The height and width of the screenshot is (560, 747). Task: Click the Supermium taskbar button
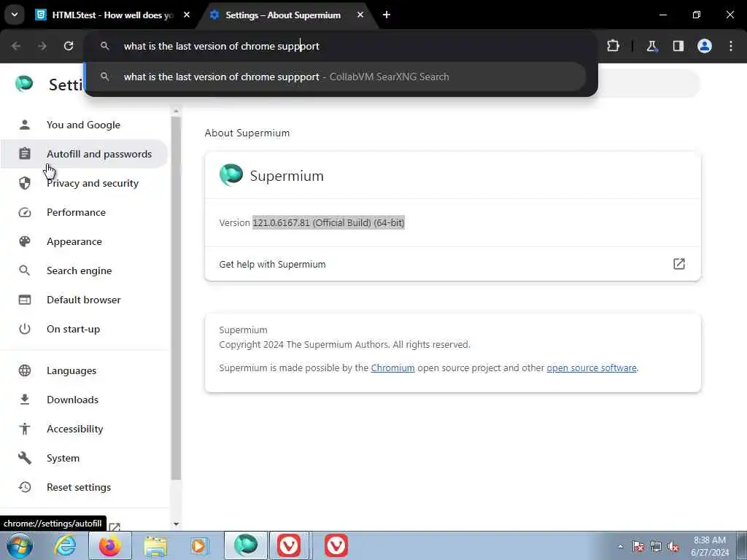coord(246,545)
